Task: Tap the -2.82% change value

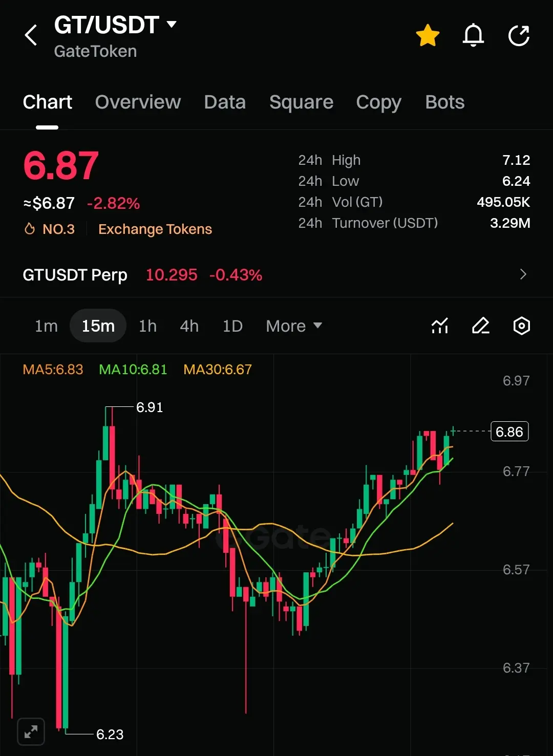Action: (x=113, y=204)
